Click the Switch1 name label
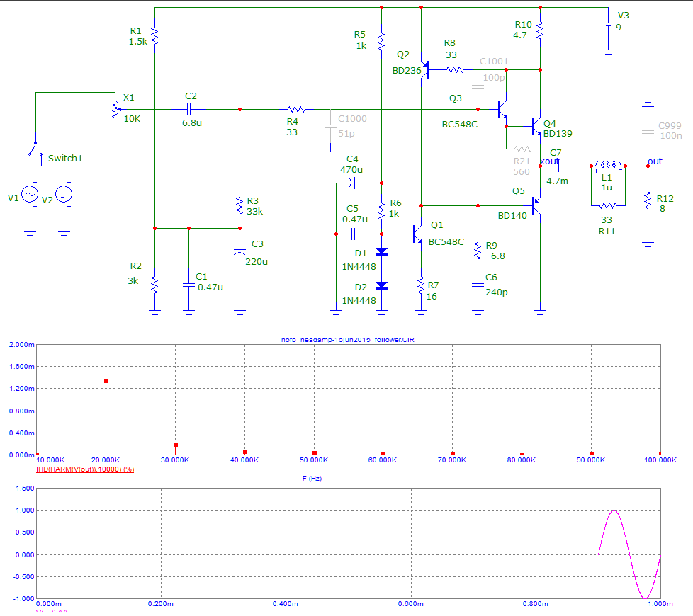 (x=65, y=158)
